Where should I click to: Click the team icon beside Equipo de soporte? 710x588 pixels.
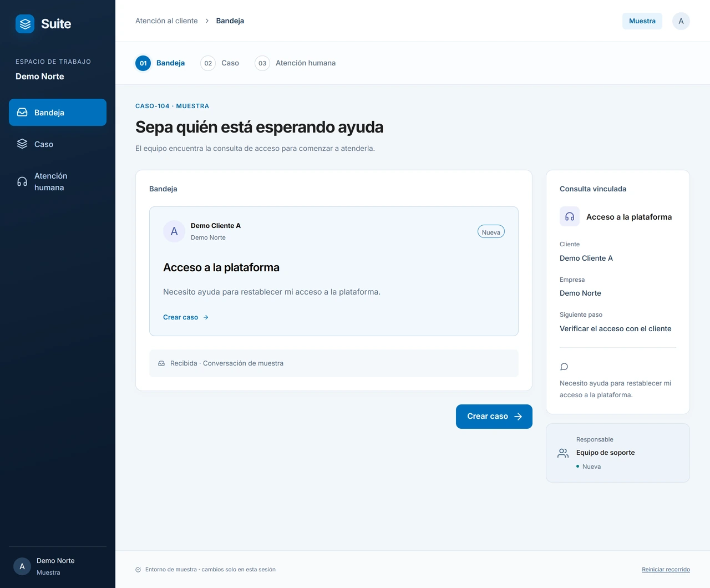click(563, 453)
